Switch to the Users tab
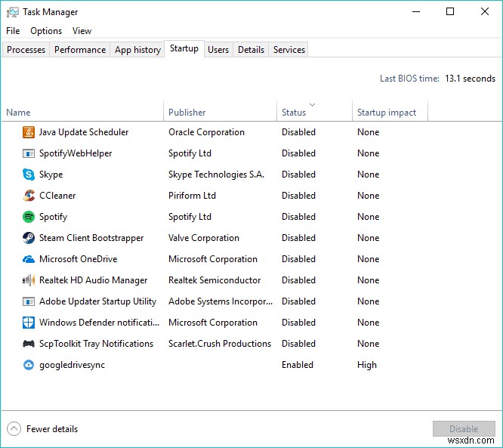This screenshot has height=448, width=503. [x=218, y=50]
